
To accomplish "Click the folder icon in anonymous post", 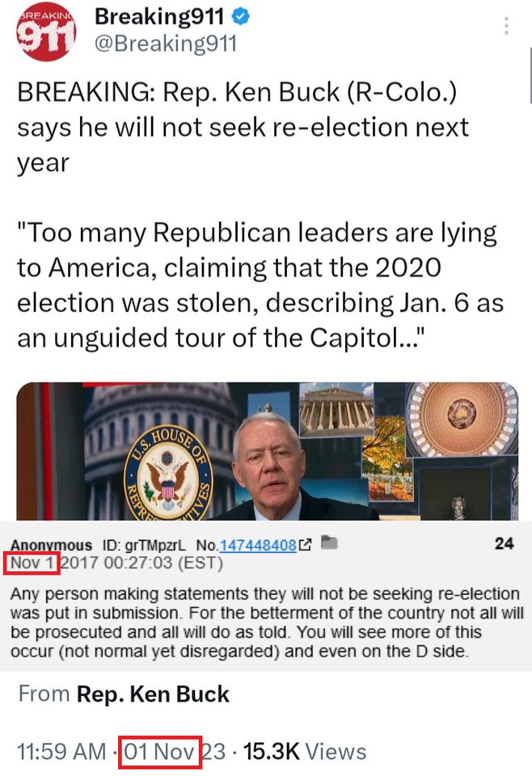I will (x=329, y=542).
